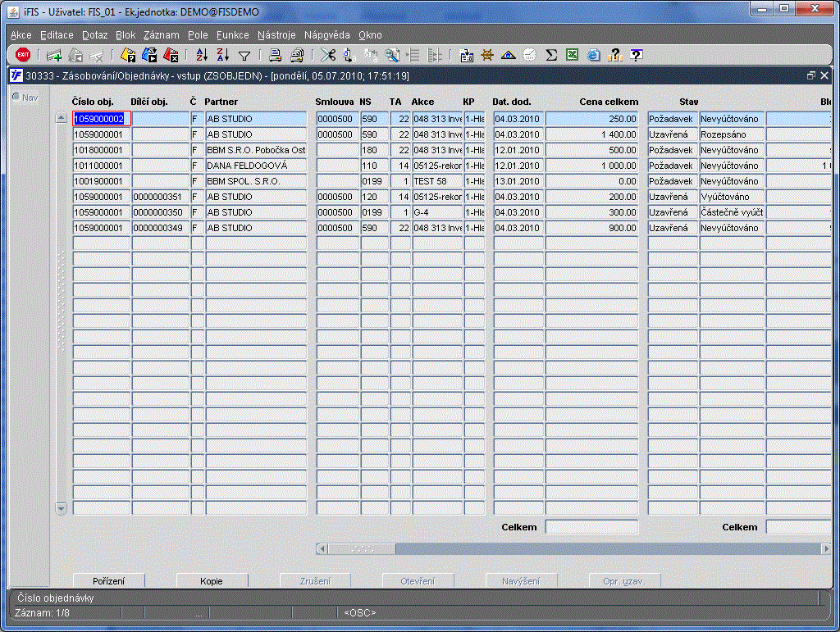
Task: Click the context help question mark icon
Action: (x=637, y=55)
